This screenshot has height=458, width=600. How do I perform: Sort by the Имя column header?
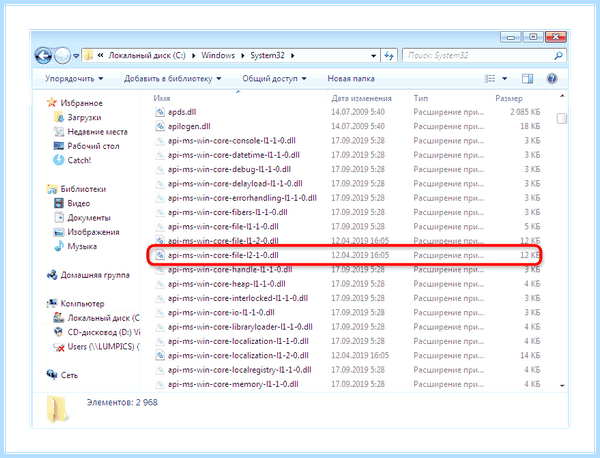pyautogui.click(x=161, y=98)
